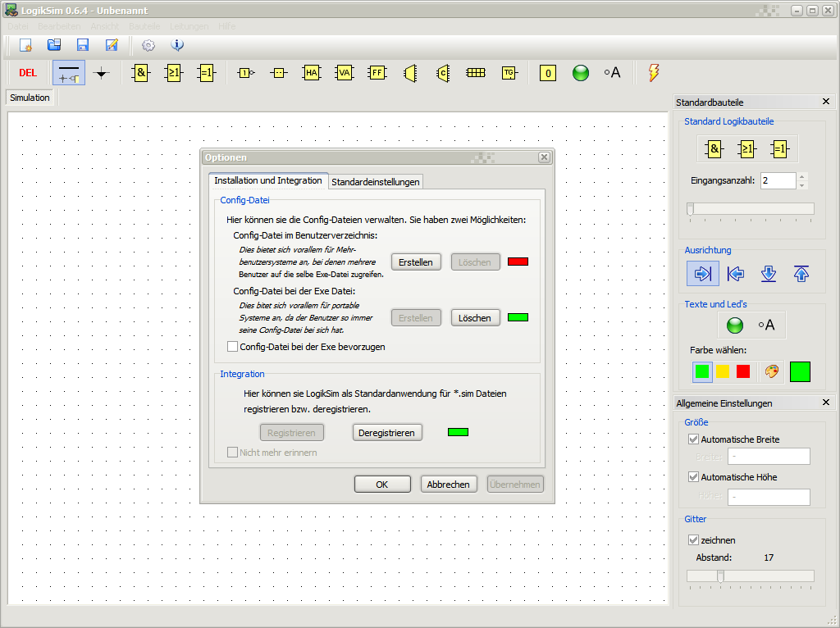Select the full adder VA component
Image resolution: width=840 pixels, height=628 pixels.
pos(344,73)
